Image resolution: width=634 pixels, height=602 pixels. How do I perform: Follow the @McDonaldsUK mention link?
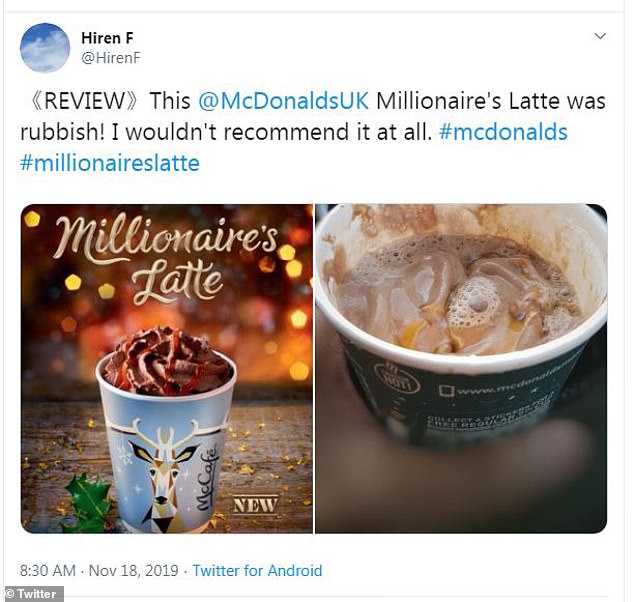click(283, 101)
